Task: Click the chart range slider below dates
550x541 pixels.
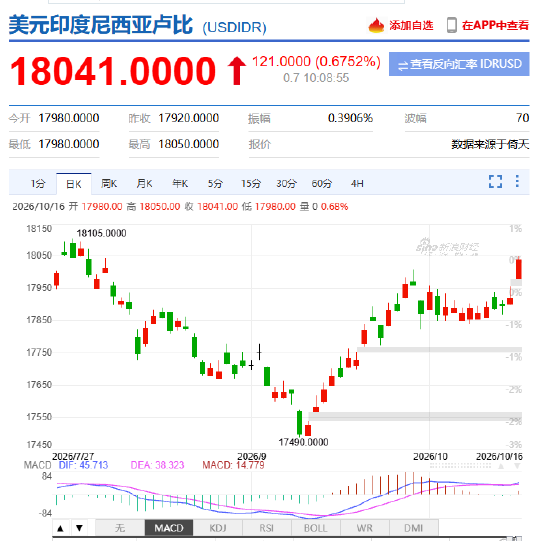Action: [460, 466]
